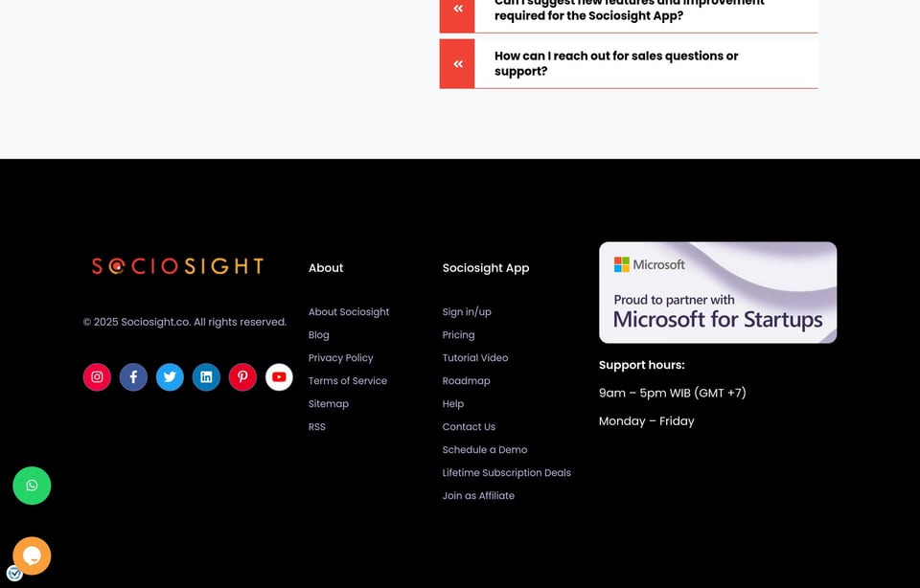This screenshot has height=588, width=920.
Task: Open the RSS feed link
Action: click(x=317, y=427)
